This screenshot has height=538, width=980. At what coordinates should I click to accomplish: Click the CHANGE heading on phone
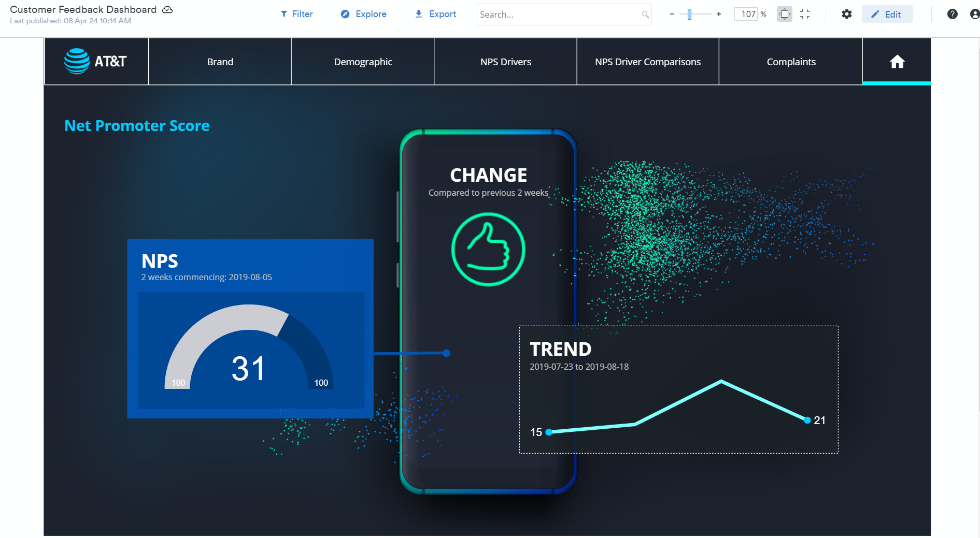click(488, 175)
